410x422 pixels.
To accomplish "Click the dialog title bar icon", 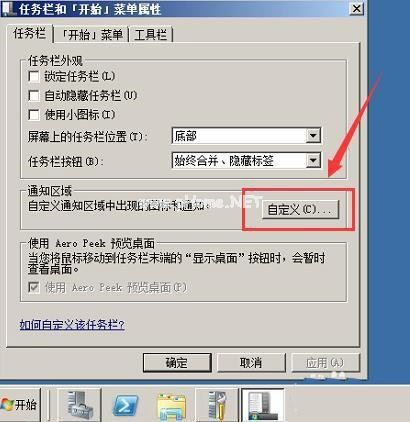I will [9, 8].
